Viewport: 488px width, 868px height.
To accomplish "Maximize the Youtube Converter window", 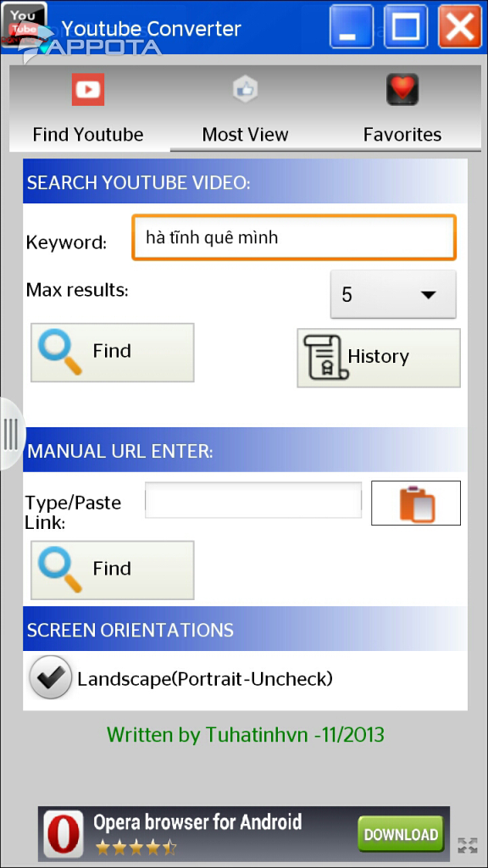I will click(x=406, y=26).
